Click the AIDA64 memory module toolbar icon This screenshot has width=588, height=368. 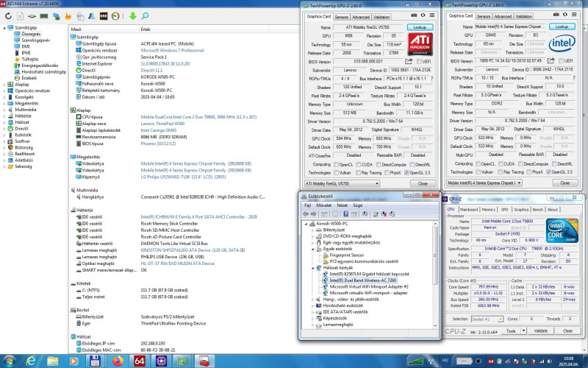point(44,16)
